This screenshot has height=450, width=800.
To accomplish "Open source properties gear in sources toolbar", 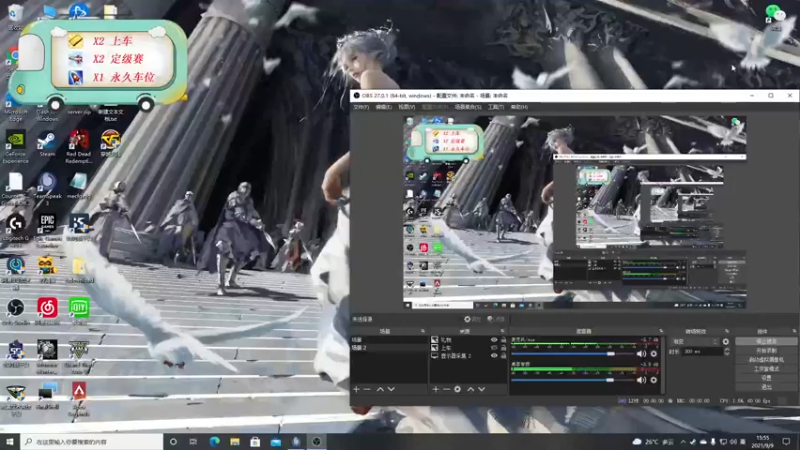I will 457,389.
